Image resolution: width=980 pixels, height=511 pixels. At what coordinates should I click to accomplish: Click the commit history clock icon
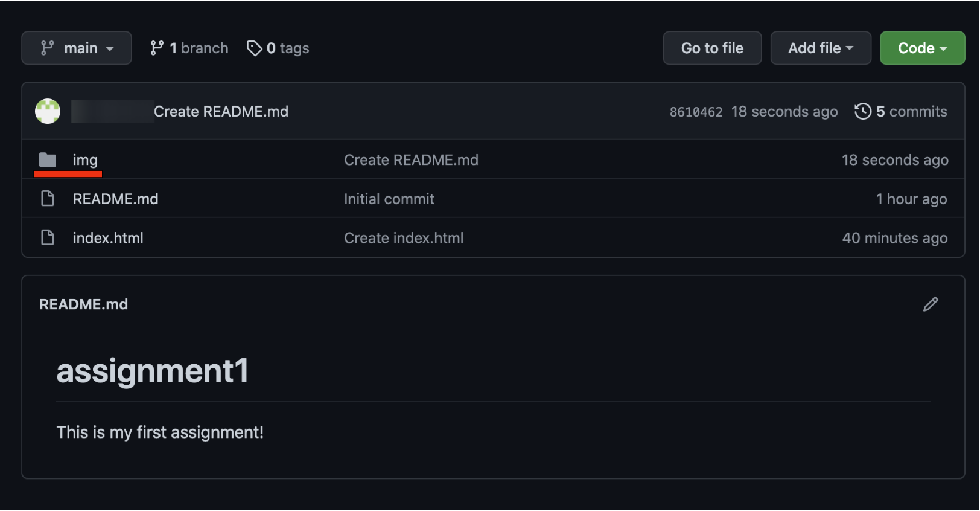click(x=863, y=111)
